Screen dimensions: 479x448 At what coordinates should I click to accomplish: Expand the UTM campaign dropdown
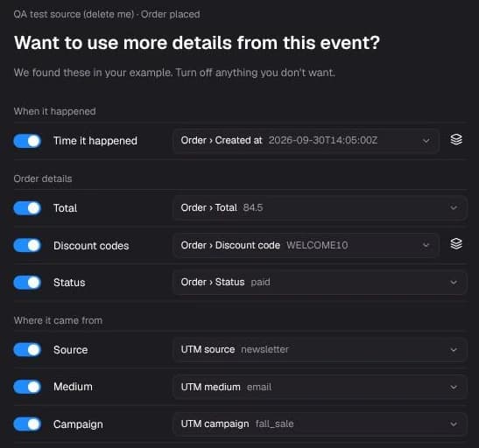320,424
